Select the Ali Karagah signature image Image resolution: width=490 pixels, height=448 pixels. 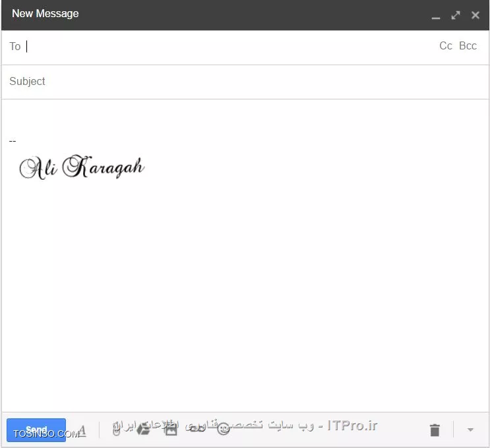82,167
